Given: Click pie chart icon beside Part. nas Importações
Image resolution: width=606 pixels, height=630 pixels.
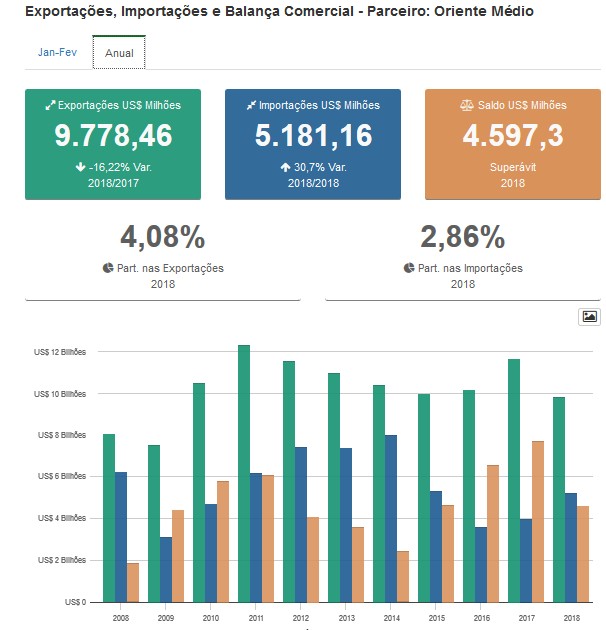Looking at the screenshot, I should (409, 268).
